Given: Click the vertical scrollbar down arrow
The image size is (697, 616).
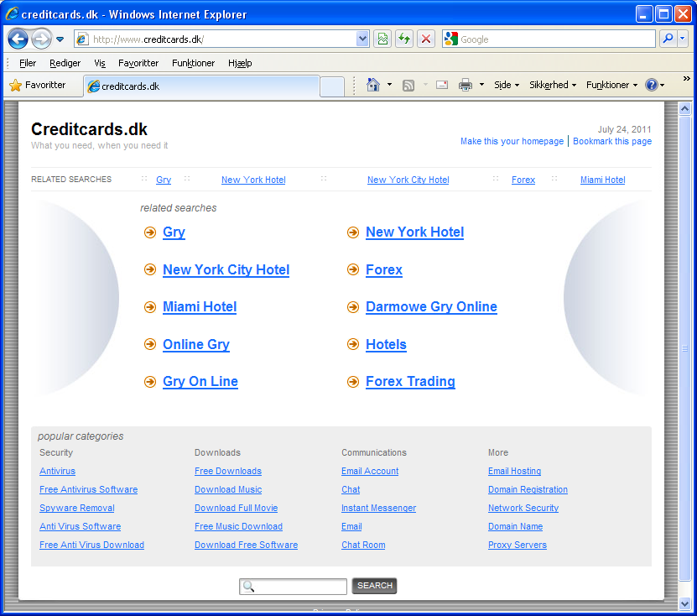Looking at the screenshot, I should [685, 603].
